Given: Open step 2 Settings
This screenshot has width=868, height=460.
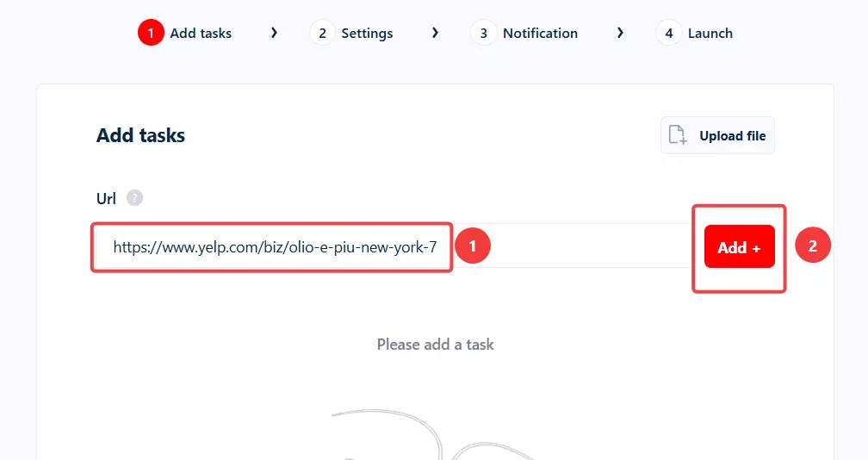Looking at the screenshot, I should 351,34.
